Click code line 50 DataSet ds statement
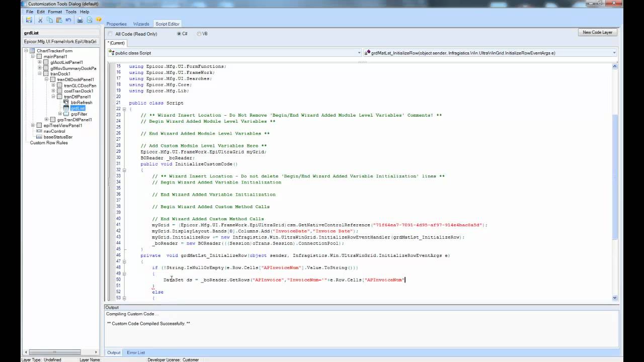The height and width of the screenshot is (362, 644). click(284, 280)
